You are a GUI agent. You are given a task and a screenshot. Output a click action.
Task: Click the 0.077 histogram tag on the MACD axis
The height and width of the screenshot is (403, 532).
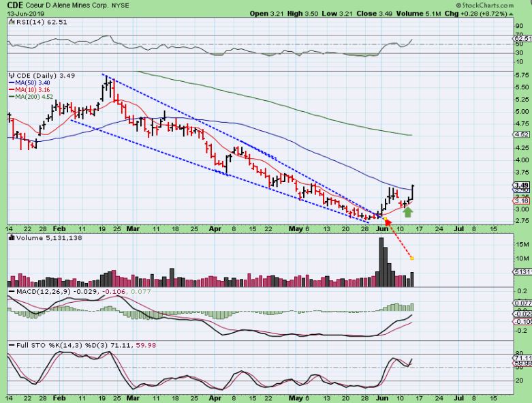pos(522,303)
